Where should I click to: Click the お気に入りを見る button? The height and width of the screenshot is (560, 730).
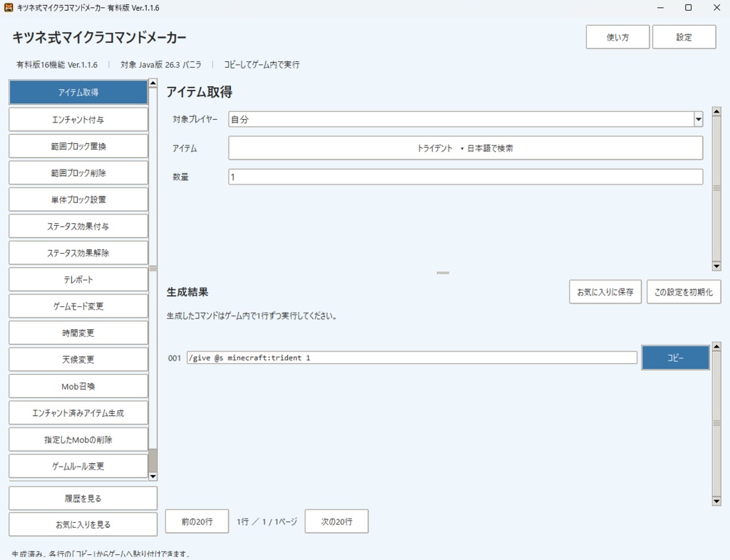(x=83, y=524)
